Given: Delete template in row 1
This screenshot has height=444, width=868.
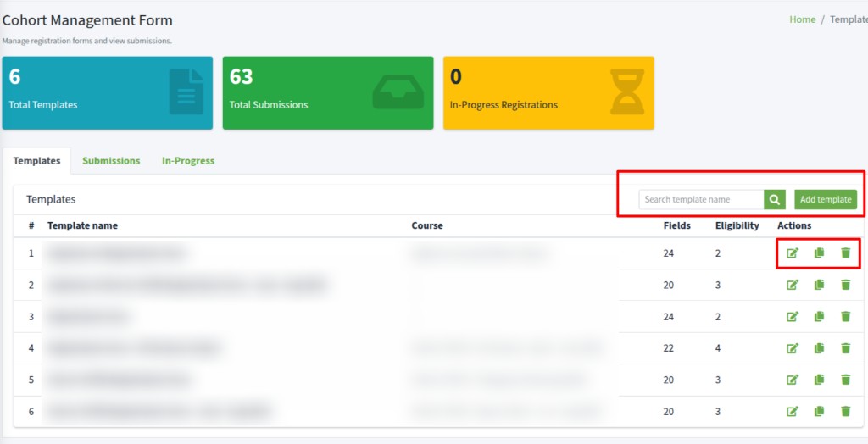Looking at the screenshot, I should tap(845, 253).
